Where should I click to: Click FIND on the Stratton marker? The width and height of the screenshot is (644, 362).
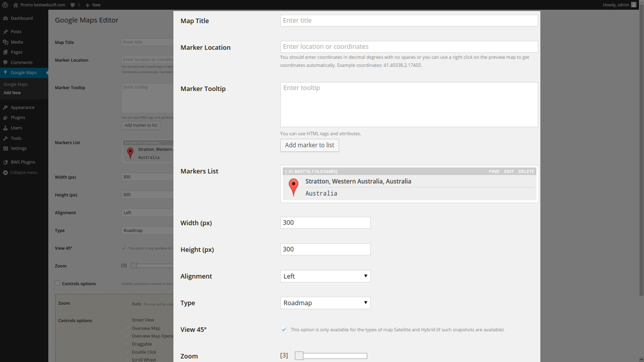click(494, 171)
